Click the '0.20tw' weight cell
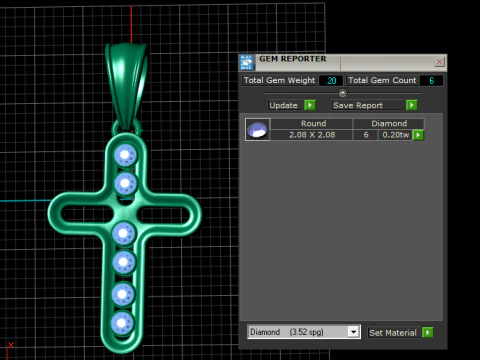480x360 pixels. coord(395,135)
